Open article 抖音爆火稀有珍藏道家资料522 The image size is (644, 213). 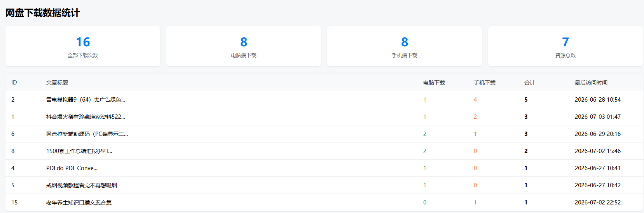86,117
